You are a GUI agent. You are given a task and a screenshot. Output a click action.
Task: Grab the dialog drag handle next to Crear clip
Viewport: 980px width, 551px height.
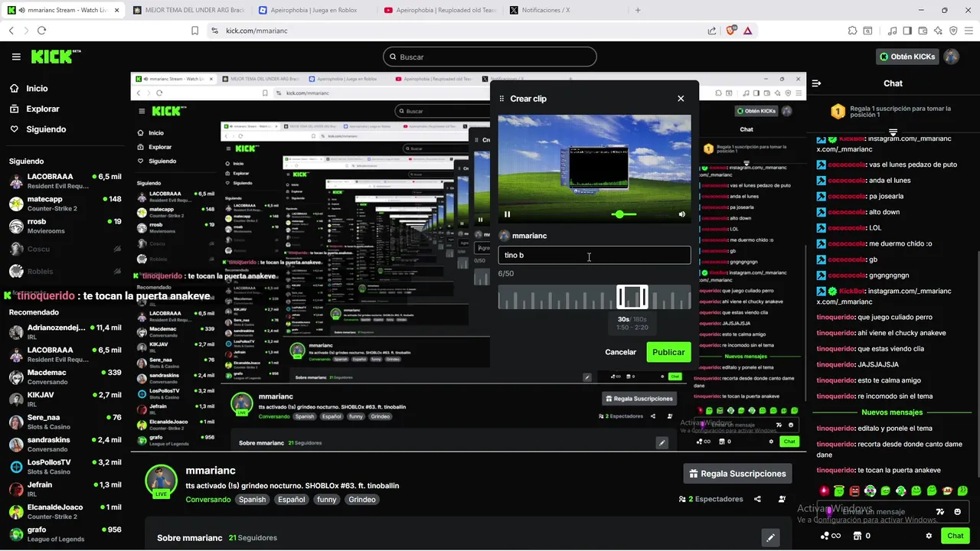pos(502,99)
